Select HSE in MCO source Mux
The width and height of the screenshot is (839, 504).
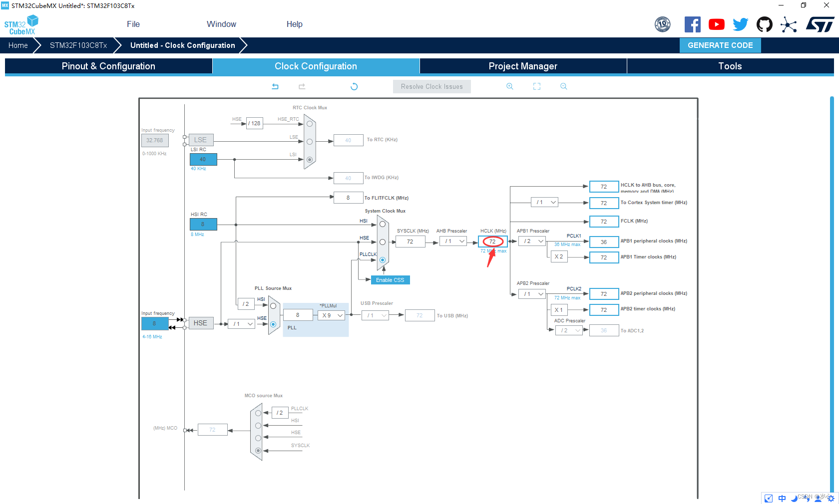click(258, 438)
